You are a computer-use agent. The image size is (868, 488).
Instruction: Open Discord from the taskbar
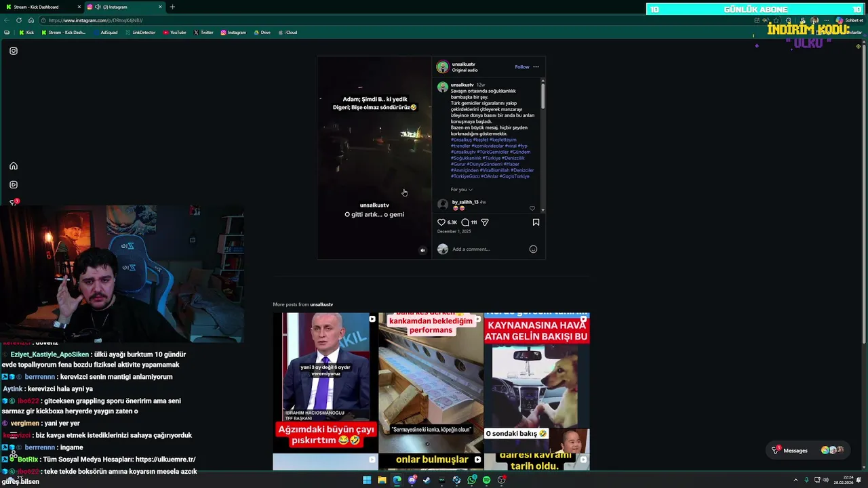[412, 480]
